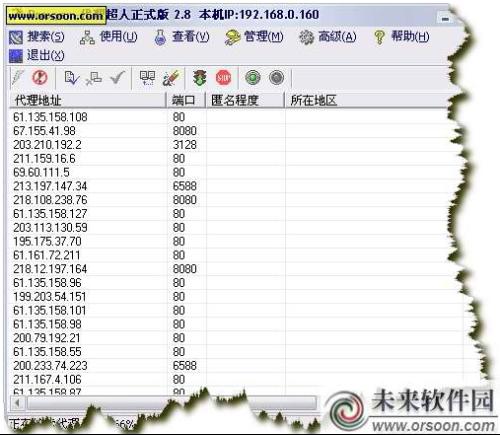
Task: Sort by 端口 column header
Action: [186, 100]
